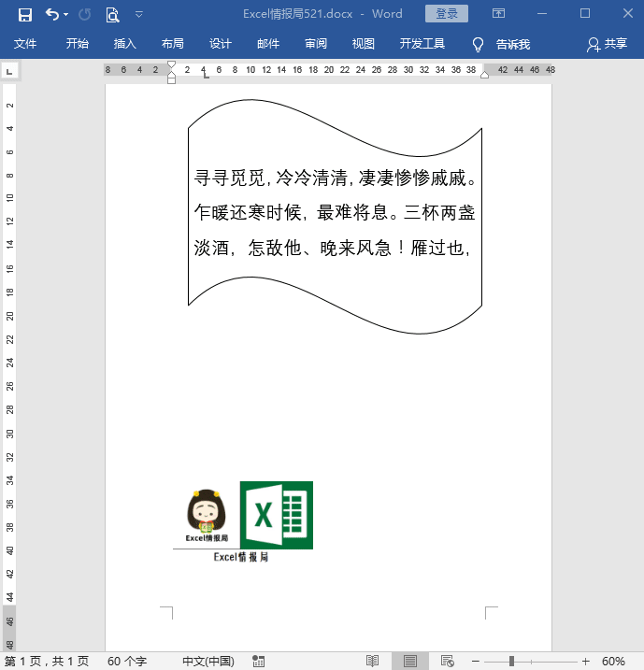644x670 pixels.
Task: Click the page count 第1页，共1页
Action: click(x=47, y=661)
